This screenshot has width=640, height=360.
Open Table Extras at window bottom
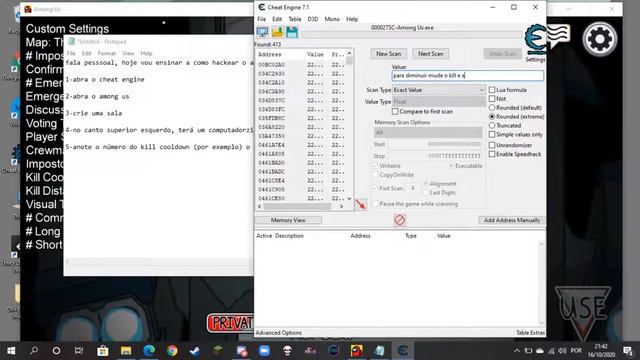(x=530, y=333)
